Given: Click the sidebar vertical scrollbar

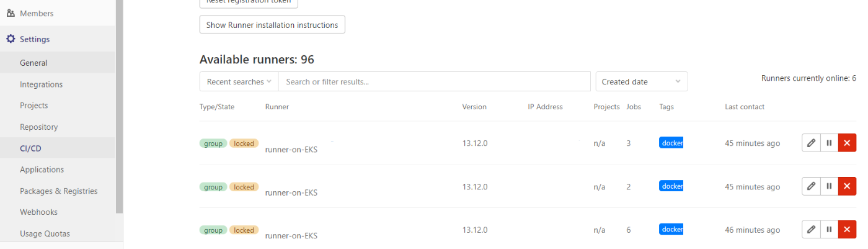Looking at the screenshot, I should tap(120, 106).
